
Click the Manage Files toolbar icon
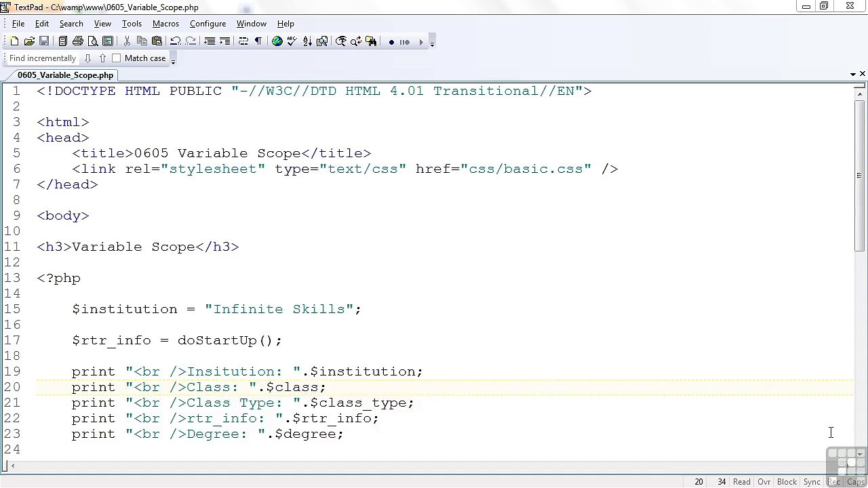click(63, 41)
